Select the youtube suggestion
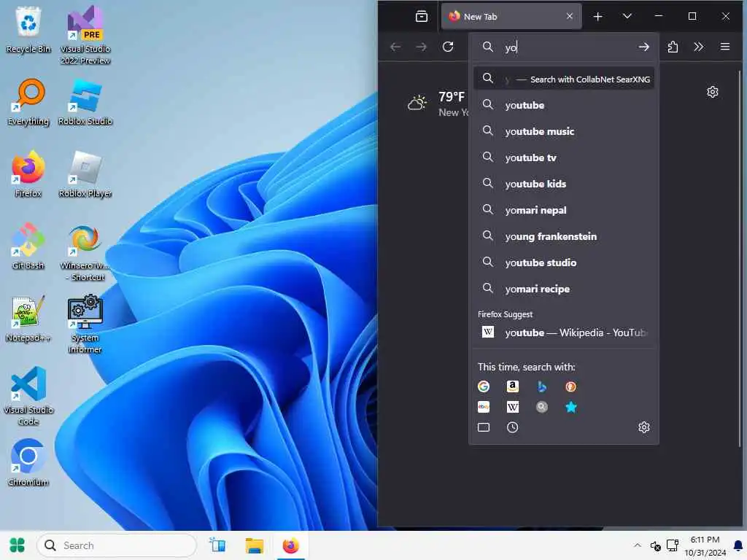 [x=564, y=105]
